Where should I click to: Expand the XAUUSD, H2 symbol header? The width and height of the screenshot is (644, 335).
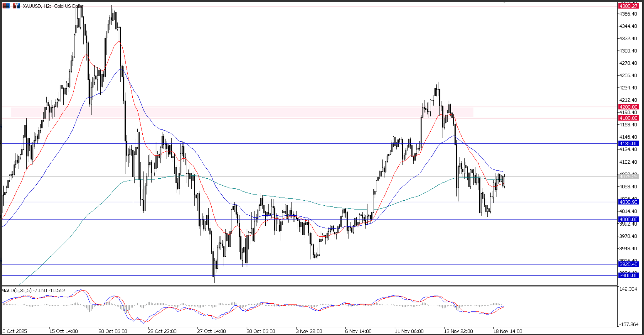click(x=35, y=6)
